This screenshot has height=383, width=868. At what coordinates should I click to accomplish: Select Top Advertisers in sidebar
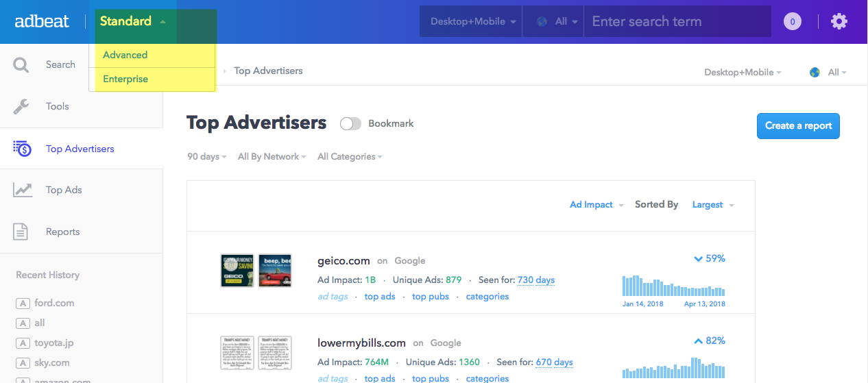pos(81,149)
